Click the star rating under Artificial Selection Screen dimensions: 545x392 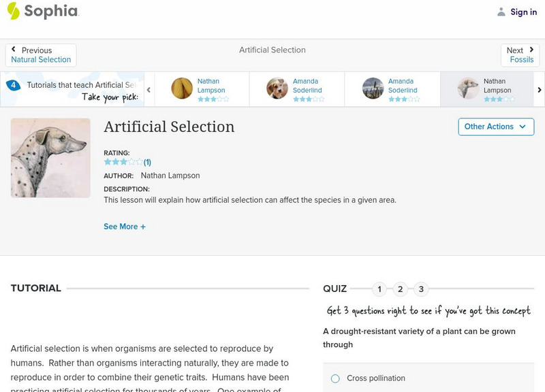(x=123, y=162)
